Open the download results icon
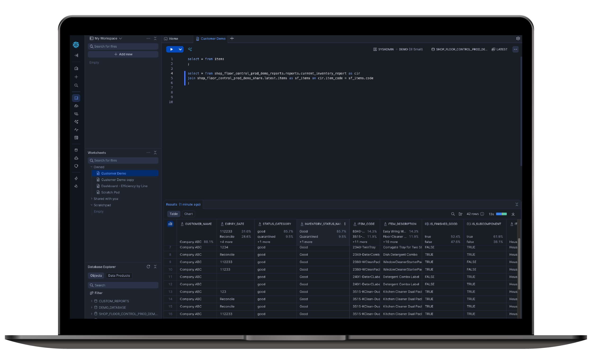The height and width of the screenshot is (364, 592). (x=513, y=214)
